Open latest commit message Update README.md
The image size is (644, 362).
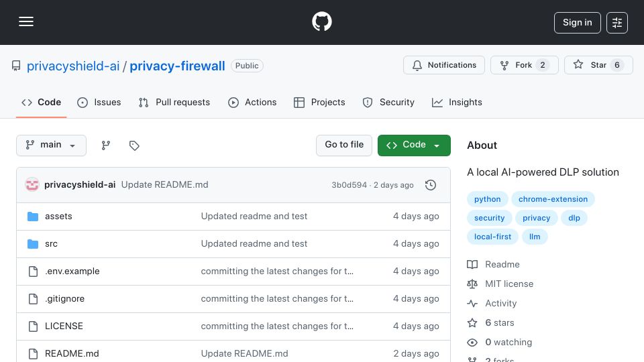click(x=165, y=185)
